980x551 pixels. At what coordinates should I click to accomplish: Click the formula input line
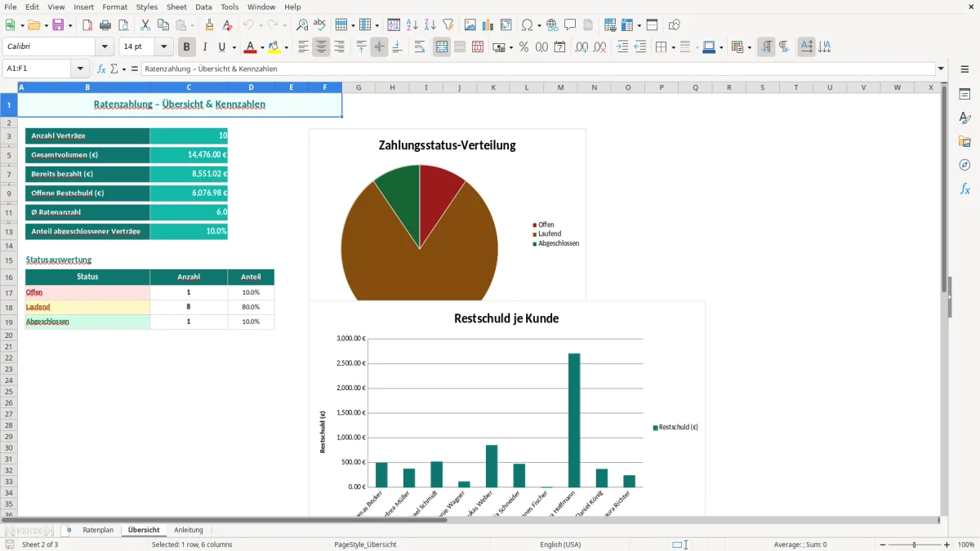click(x=538, y=69)
